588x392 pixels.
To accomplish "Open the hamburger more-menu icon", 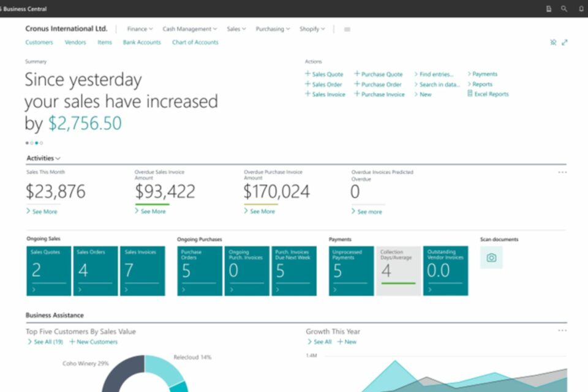I will (x=347, y=29).
